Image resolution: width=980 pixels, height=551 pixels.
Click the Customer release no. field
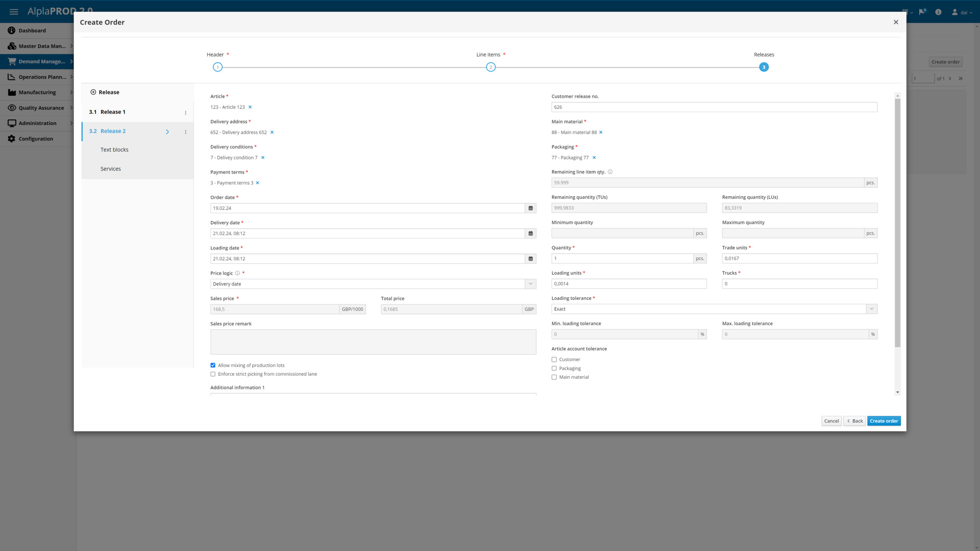(x=714, y=107)
